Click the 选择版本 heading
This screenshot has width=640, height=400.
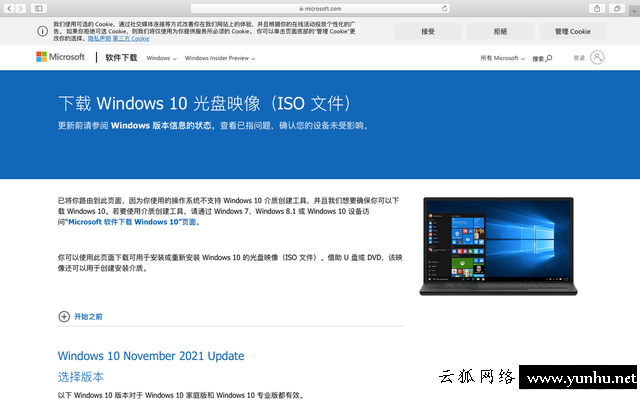81,377
